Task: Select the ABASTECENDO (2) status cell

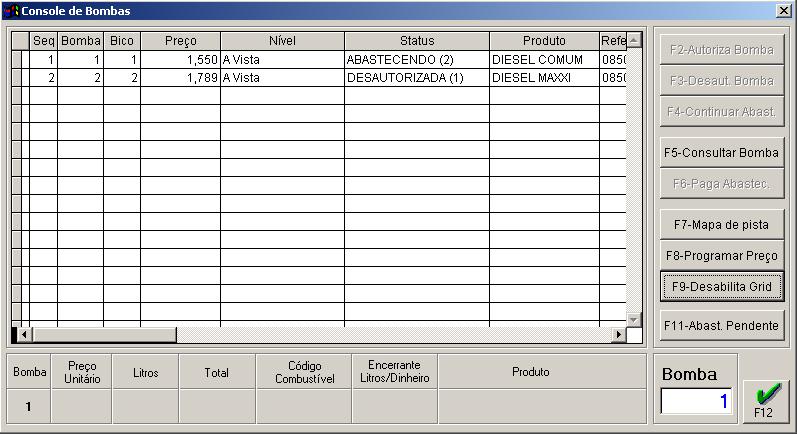Action: (x=417, y=59)
